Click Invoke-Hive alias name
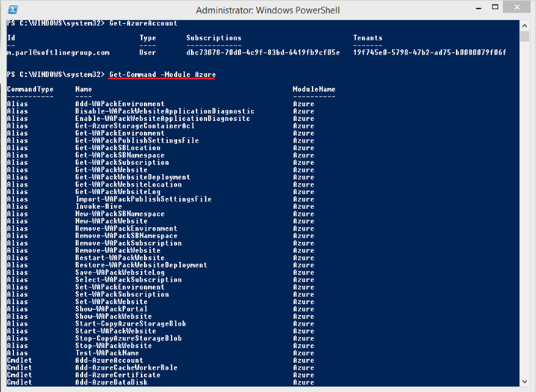Screen dimensions: 536x392 point(99,206)
